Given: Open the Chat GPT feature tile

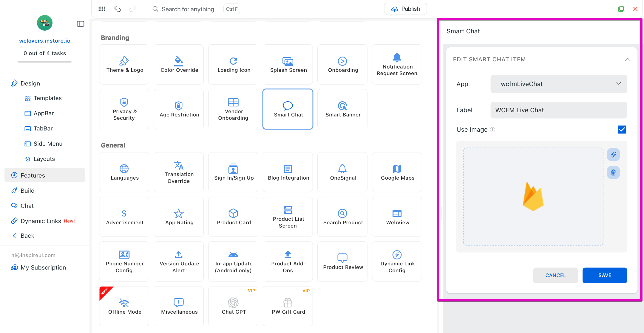Looking at the screenshot, I should [233, 306].
